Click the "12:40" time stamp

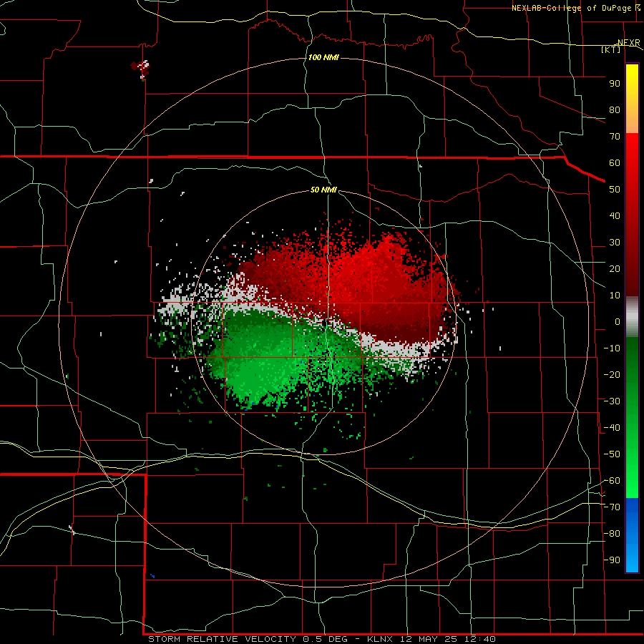481,639
